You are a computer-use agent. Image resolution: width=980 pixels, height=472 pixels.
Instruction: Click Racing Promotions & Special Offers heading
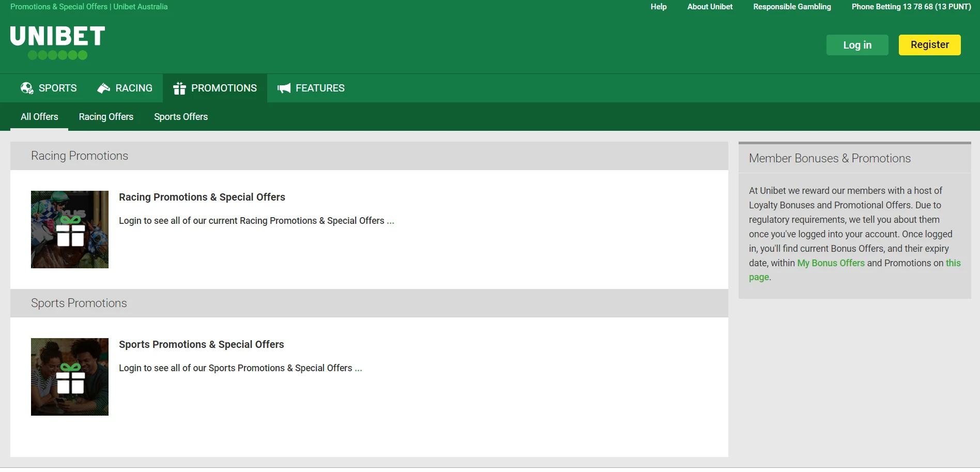click(x=202, y=197)
